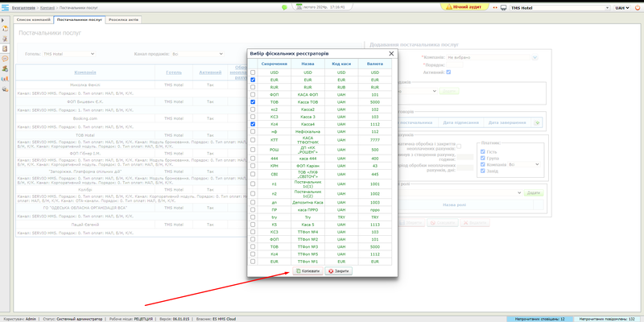Switch to the Список компаній tab
The width and height of the screenshot is (644, 322).
click(35, 19)
